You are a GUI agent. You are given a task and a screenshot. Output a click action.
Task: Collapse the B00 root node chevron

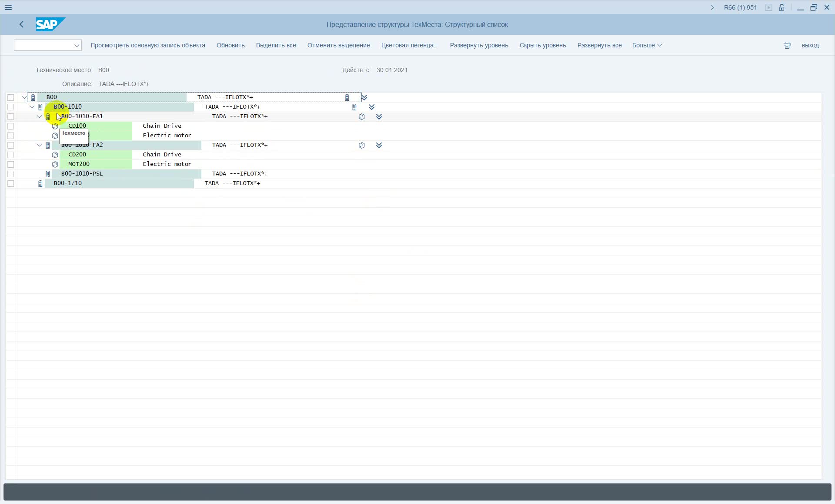tap(24, 97)
